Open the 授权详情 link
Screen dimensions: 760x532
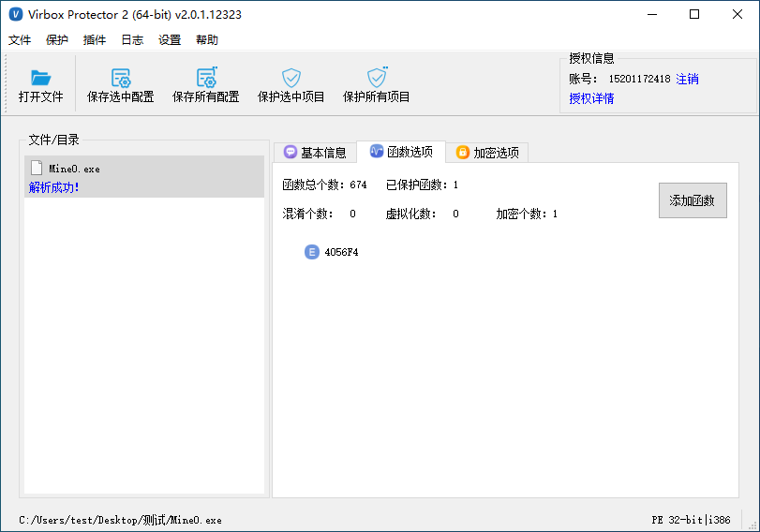(x=591, y=98)
